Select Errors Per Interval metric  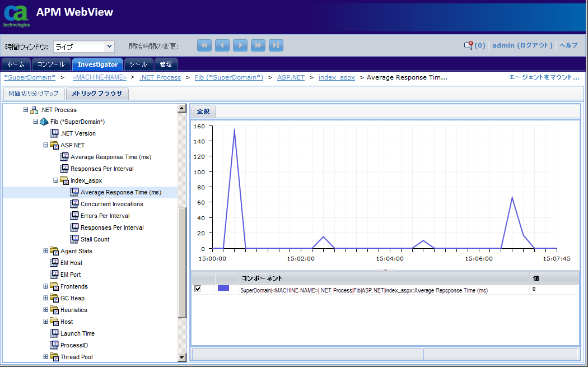point(105,216)
